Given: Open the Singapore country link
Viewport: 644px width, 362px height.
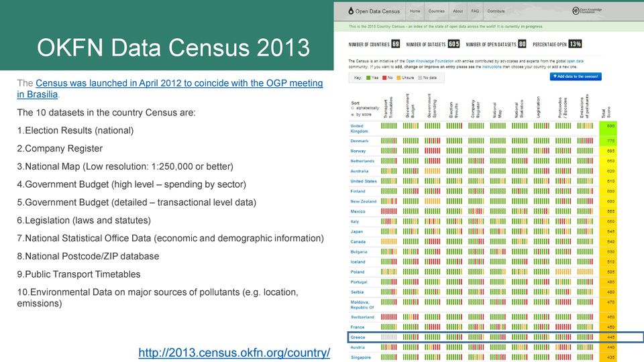Looking at the screenshot, I should click(361, 357).
